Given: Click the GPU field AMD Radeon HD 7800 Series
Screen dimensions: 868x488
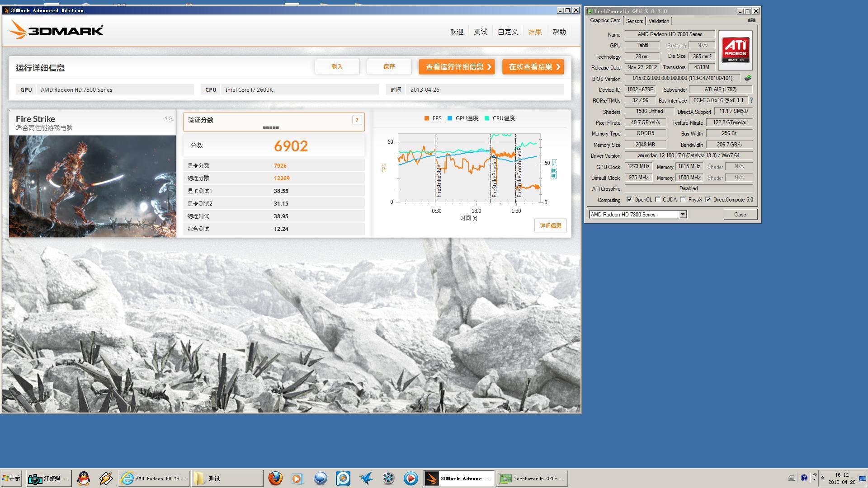Looking at the screenshot, I should (115, 89).
